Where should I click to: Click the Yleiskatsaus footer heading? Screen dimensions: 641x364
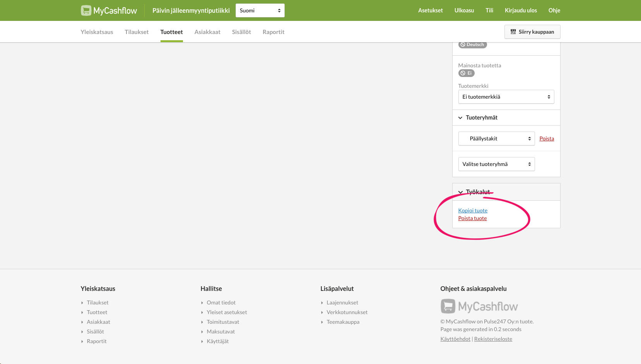[98, 289]
